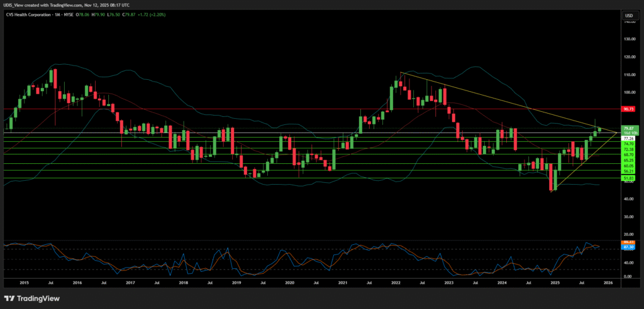Click the 2016 label on time axis
Screen dimensions: 644x309
click(77, 284)
